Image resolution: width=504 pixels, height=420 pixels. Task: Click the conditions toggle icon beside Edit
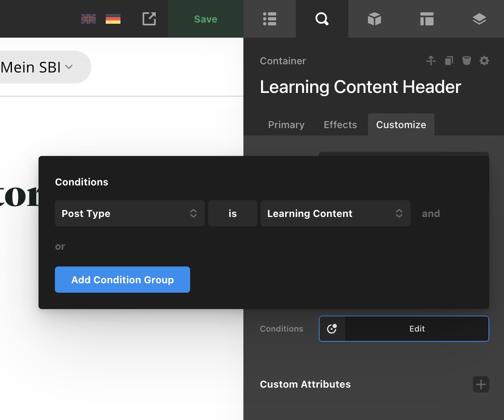(332, 329)
